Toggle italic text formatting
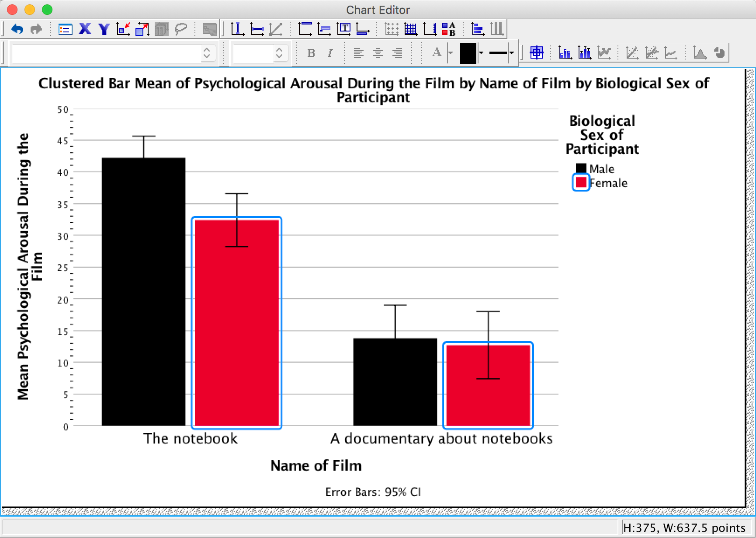Image resolution: width=756 pixels, height=538 pixels. [x=330, y=53]
